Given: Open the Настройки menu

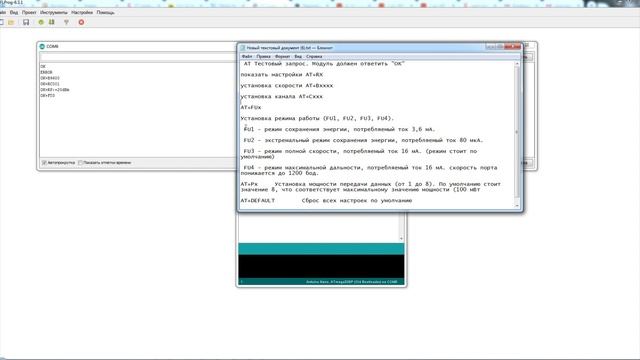Looking at the screenshot, I should click(82, 13).
